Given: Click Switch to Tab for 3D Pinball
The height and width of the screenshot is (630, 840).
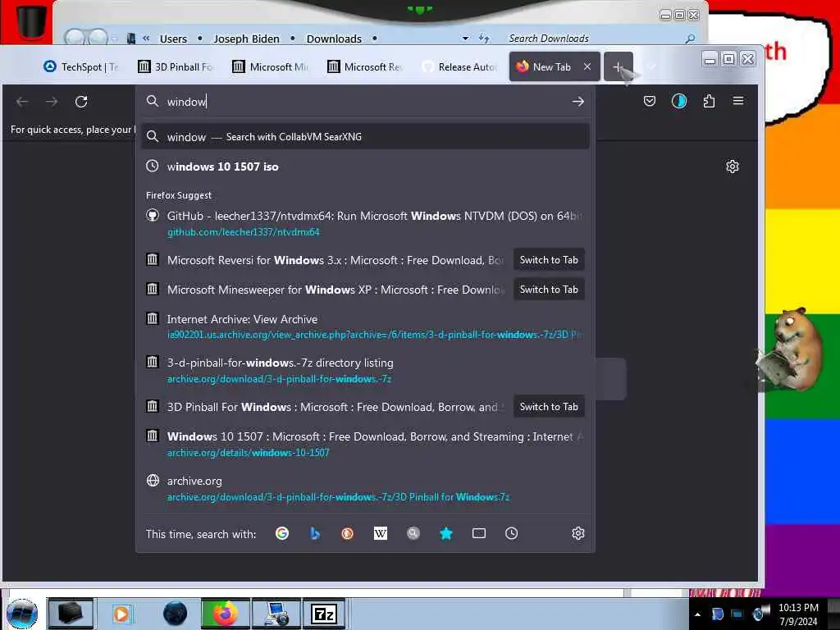Looking at the screenshot, I should pyautogui.click(x=549, y=407).
